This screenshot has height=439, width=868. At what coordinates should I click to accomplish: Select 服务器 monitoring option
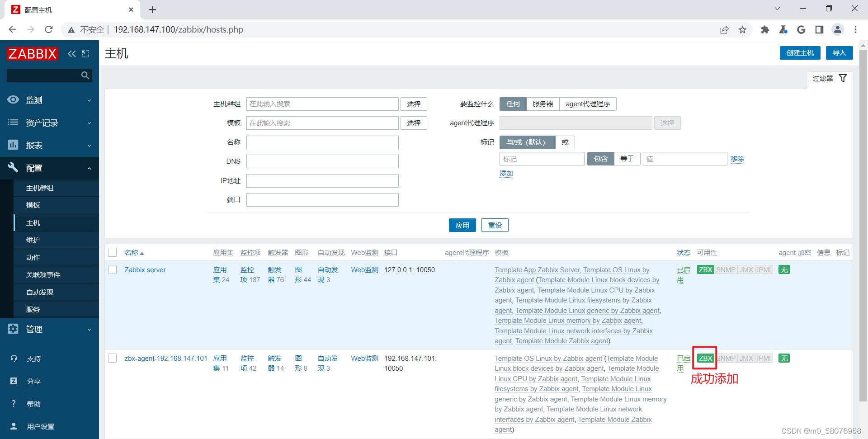[543, 104]
